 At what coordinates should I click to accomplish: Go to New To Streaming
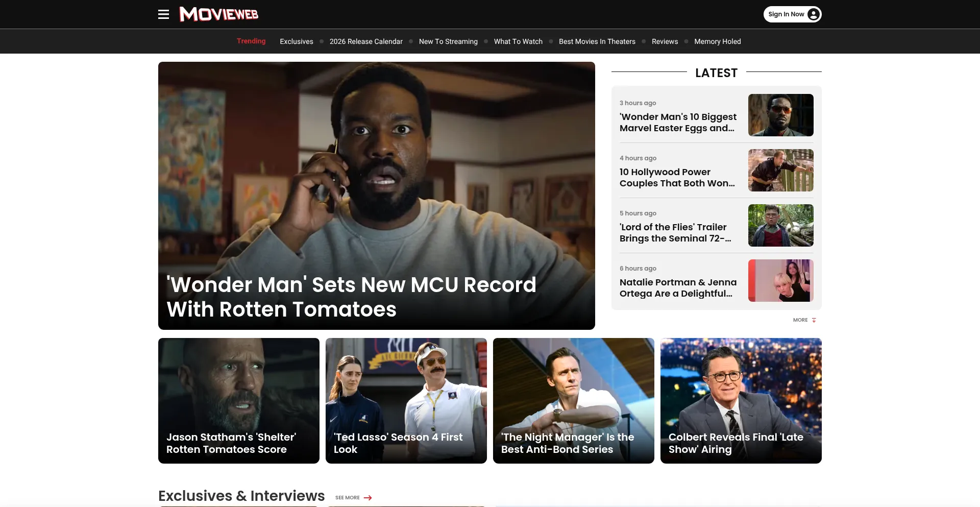coord(448,41)
